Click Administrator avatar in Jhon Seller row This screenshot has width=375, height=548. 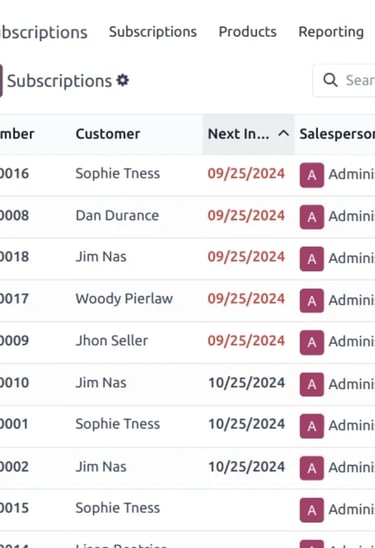312,342
